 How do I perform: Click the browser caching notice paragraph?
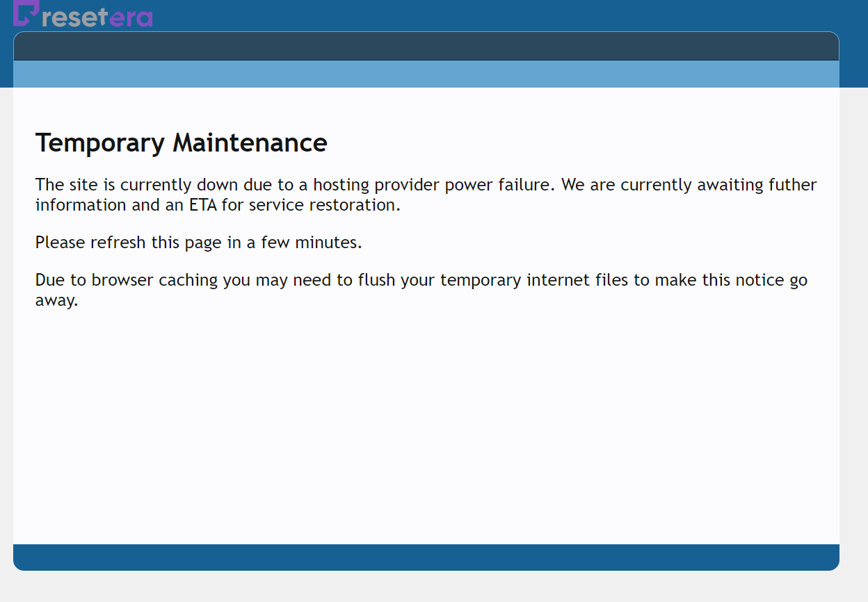click(421, 290)
